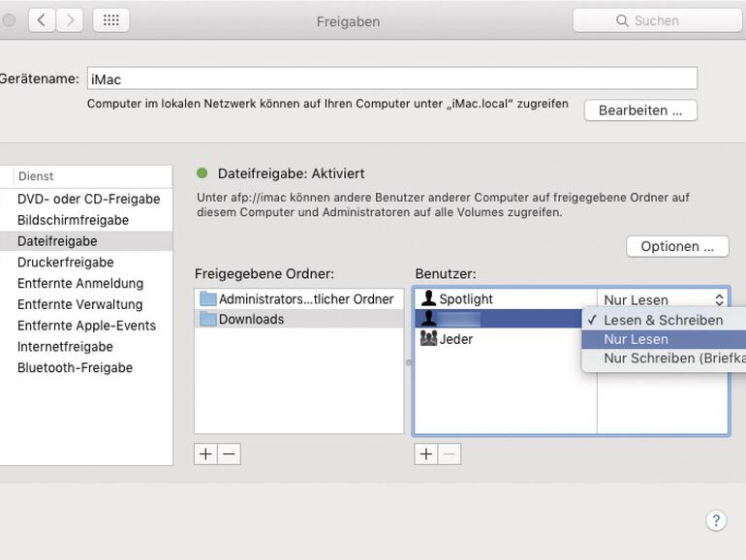Click the Jeder group icon

point(428,338)
